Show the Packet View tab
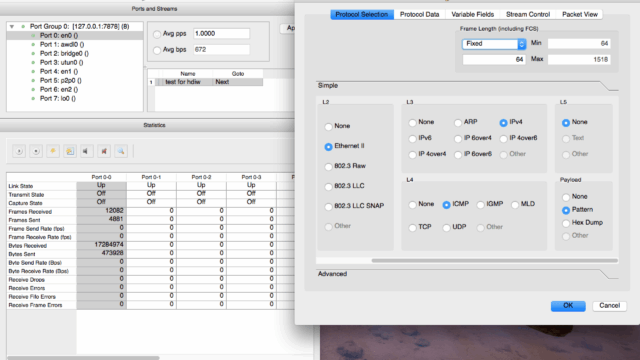Viewport: 640px width, 360px height. 580,14
